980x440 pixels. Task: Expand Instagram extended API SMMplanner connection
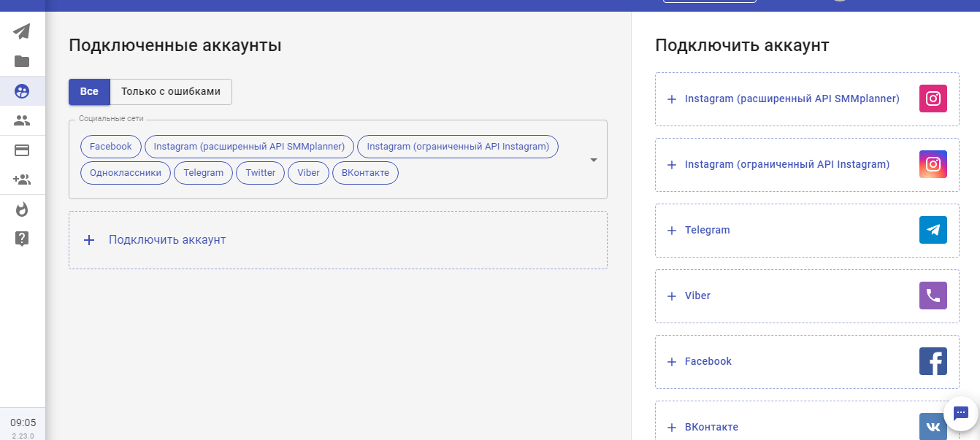click(x=806, y=99)
